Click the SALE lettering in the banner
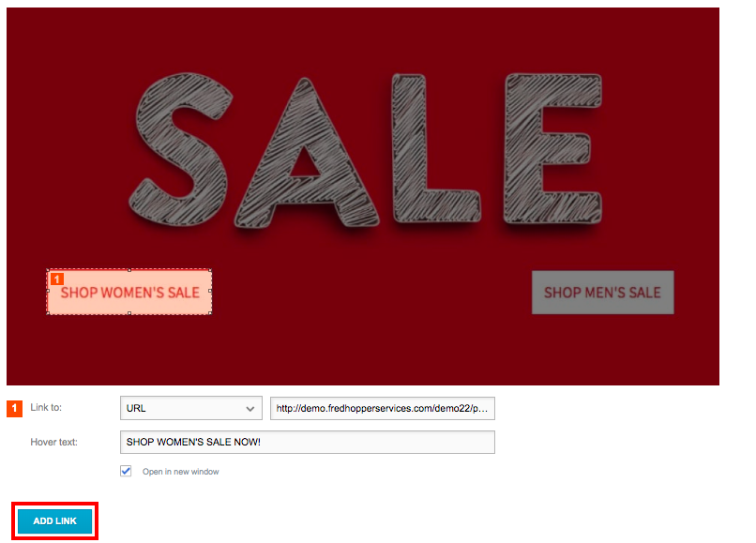Viewport: 756px width, 543px height. (366, 150)
